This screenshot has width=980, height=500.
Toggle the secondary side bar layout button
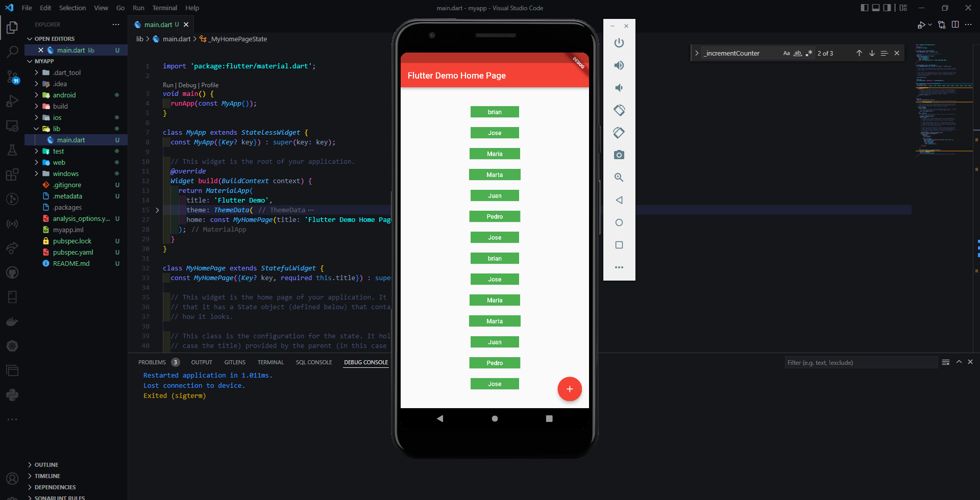tap(887, 8)
